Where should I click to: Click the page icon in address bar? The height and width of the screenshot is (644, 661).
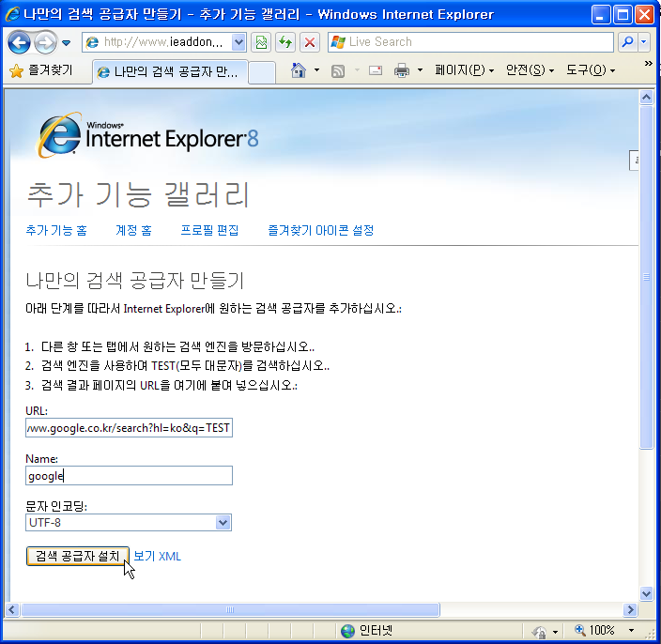(x=92, y=42)
